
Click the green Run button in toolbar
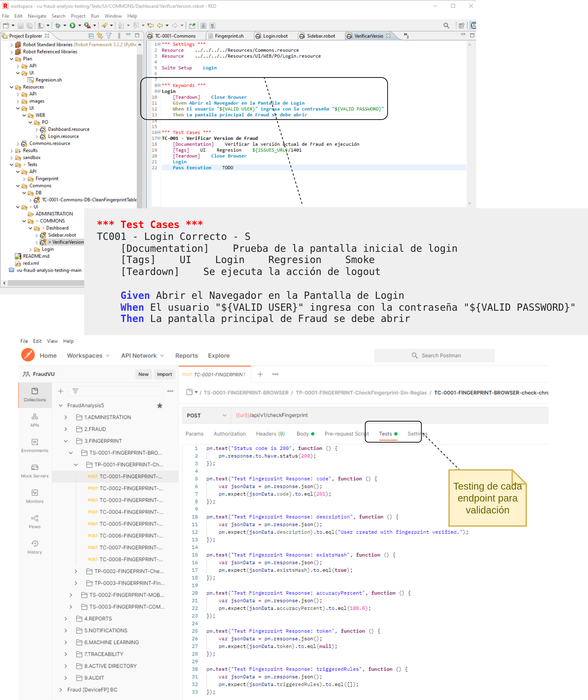point(72,26)
